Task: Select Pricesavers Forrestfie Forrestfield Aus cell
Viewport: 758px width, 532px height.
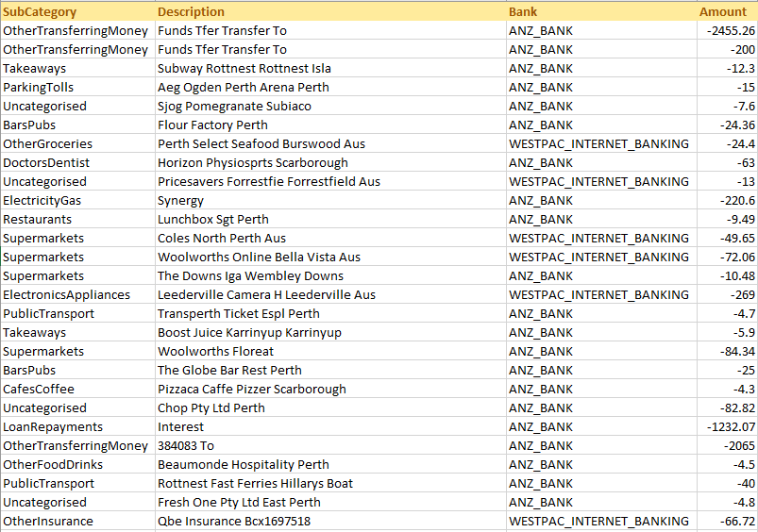Action: (330, 181)
